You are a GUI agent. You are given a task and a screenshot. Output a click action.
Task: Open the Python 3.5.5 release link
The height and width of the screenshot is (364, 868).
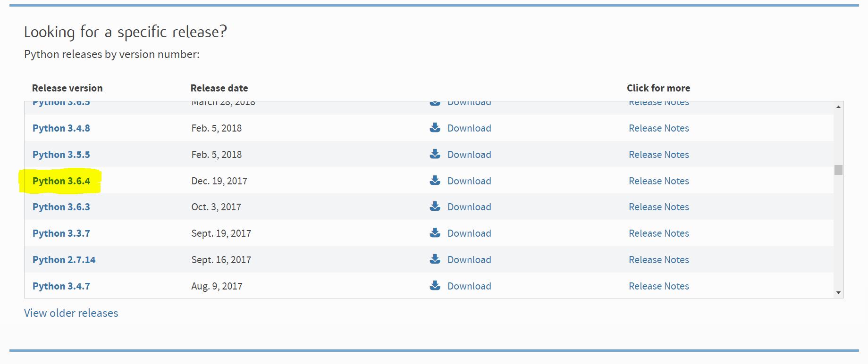point(61,155)
